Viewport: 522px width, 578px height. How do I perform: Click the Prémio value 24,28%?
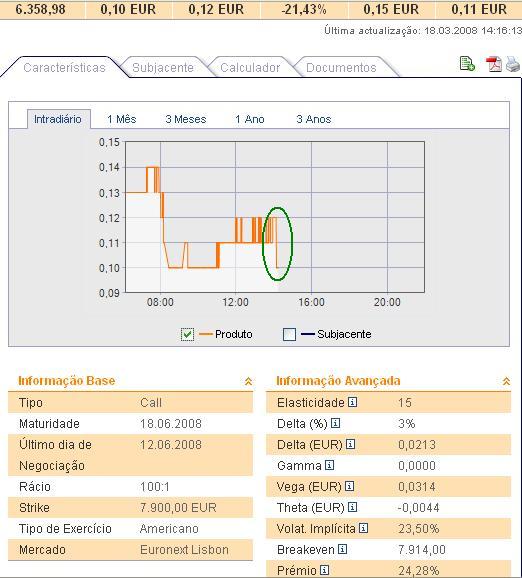419,571
